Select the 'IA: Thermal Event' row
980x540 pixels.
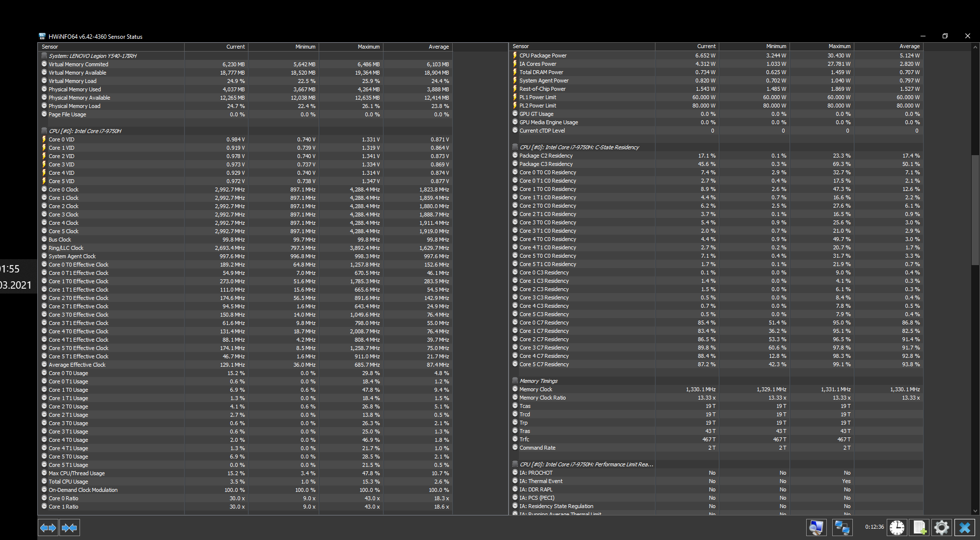[716, 481]
